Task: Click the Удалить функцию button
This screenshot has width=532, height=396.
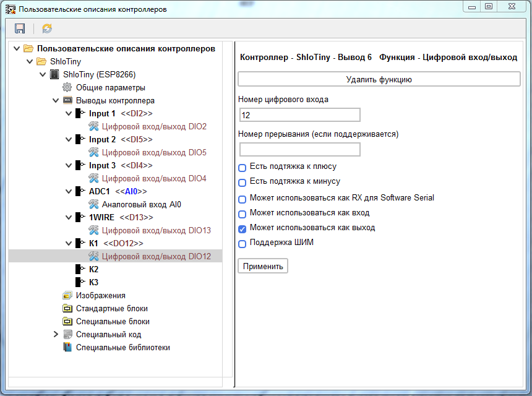Action: [379, 79]
